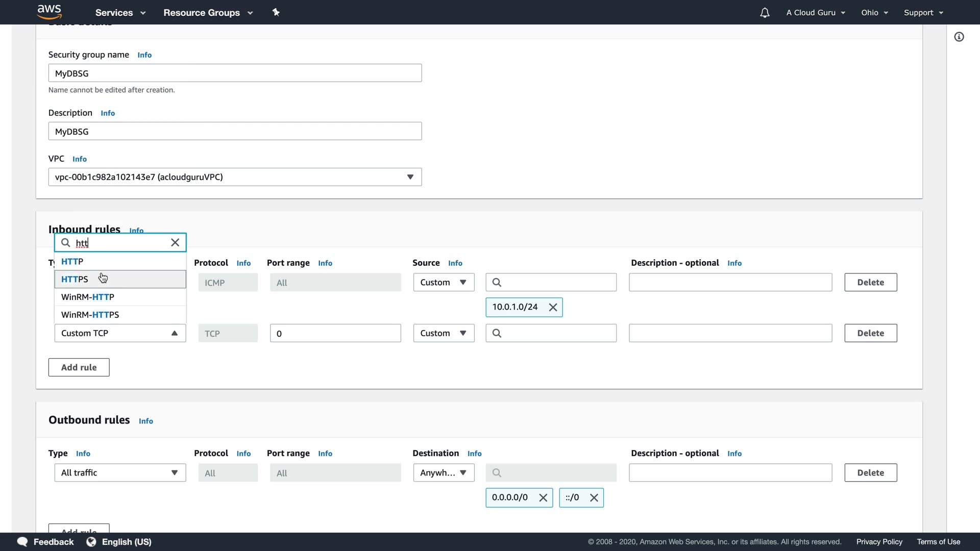Open the notifications bell

click(764, 13)
